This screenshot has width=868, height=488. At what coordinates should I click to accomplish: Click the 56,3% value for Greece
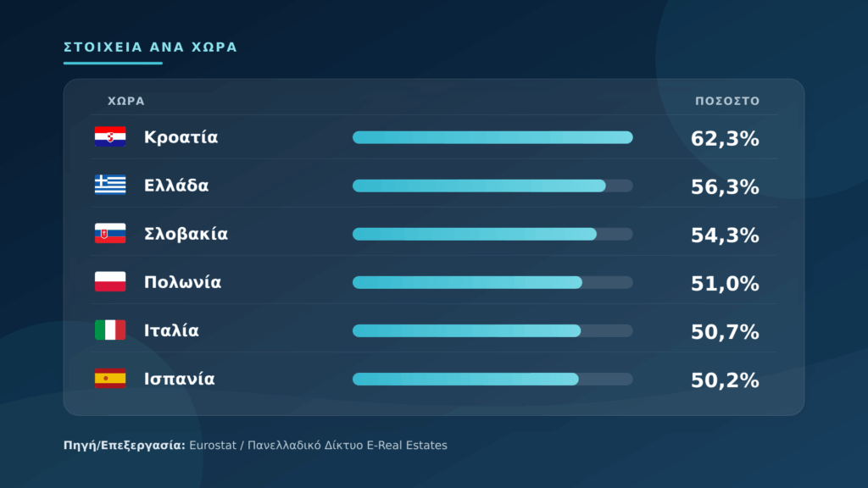point(725,187)
